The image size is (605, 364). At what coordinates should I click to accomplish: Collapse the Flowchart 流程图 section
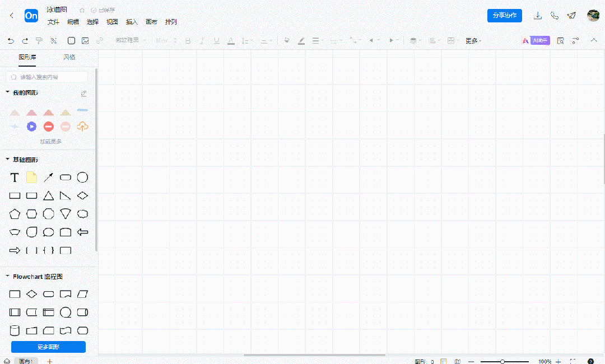click(x=7, y=276)
